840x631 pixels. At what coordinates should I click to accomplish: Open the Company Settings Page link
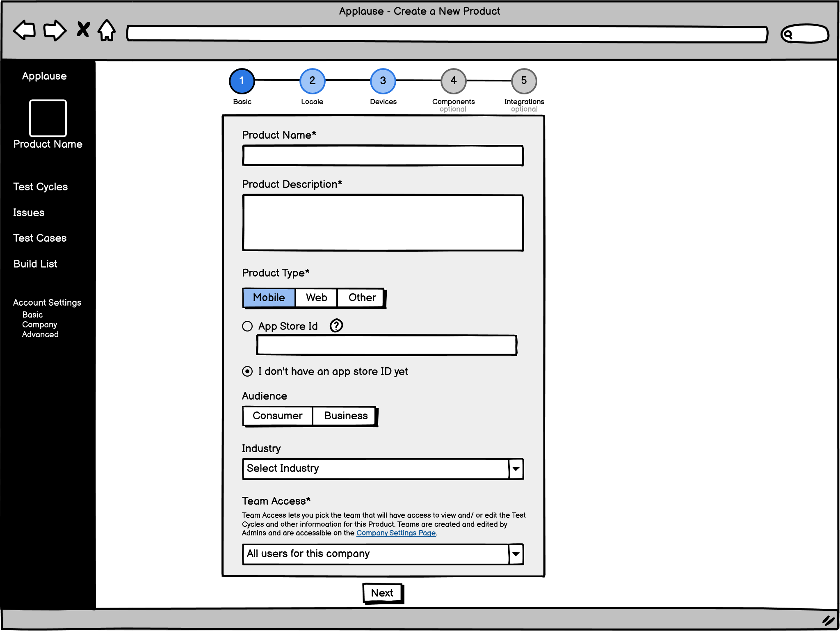pos(396,533)
